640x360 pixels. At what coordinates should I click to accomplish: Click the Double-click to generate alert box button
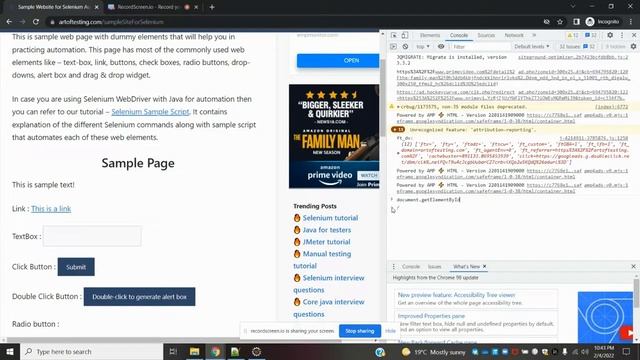pyautogui.click(x=139, y=297)
